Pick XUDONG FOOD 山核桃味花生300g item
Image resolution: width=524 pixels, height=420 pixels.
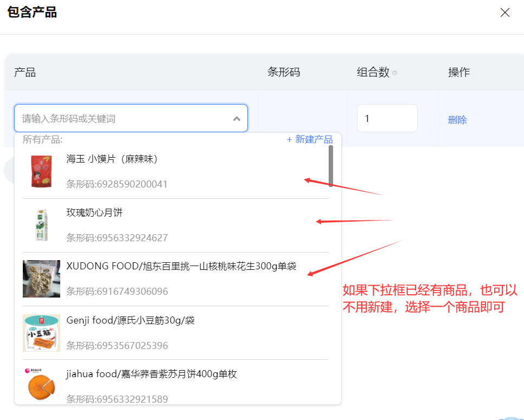(181, 266)
